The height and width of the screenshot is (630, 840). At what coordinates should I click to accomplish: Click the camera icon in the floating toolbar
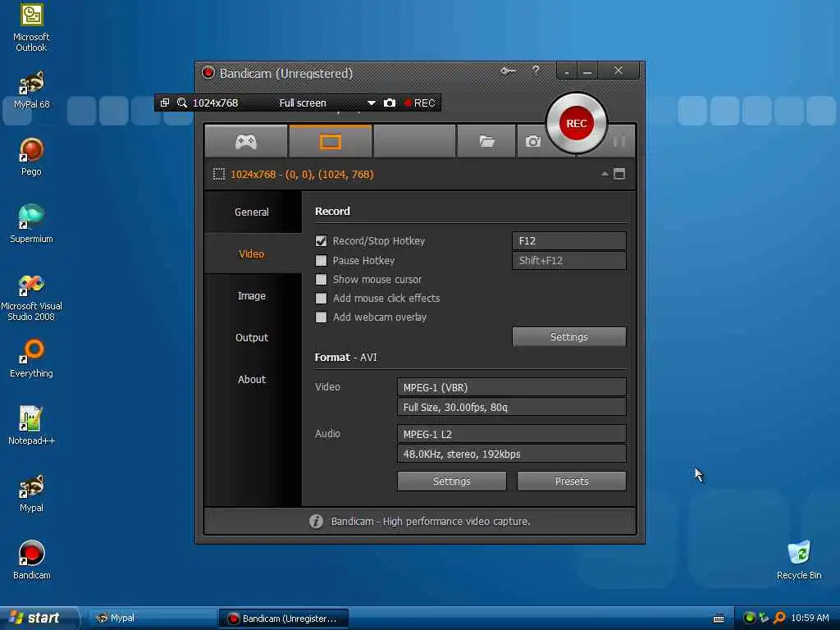pos(390,103)
